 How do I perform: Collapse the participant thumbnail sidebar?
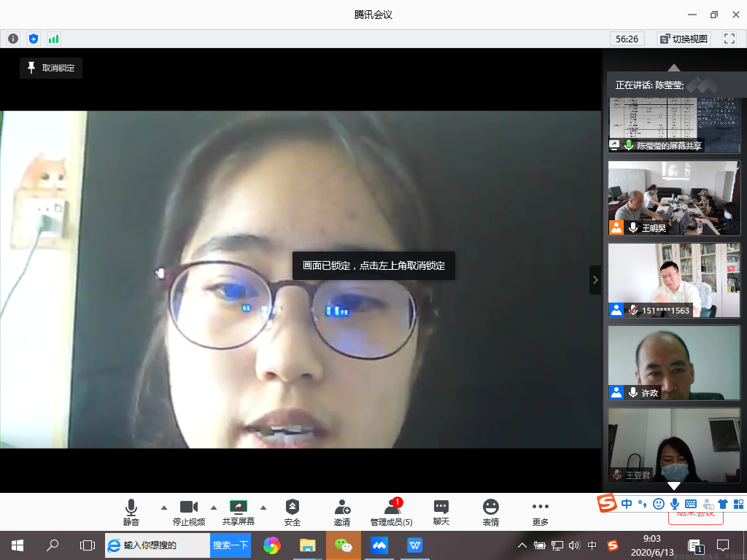point(595,280)
